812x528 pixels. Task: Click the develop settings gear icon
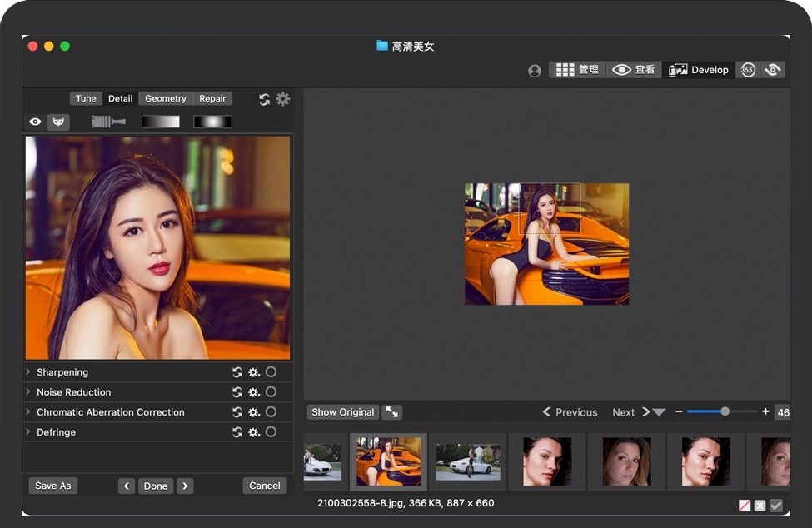[283, 99]
